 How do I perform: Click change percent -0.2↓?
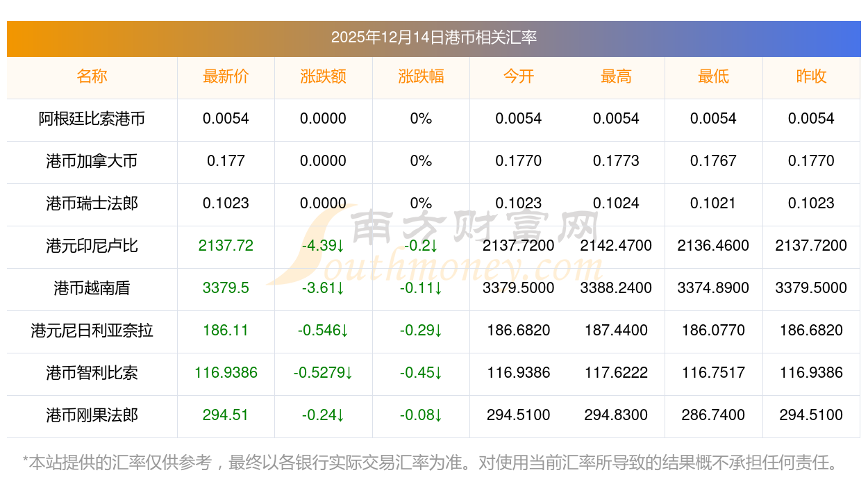click(421, 246)
